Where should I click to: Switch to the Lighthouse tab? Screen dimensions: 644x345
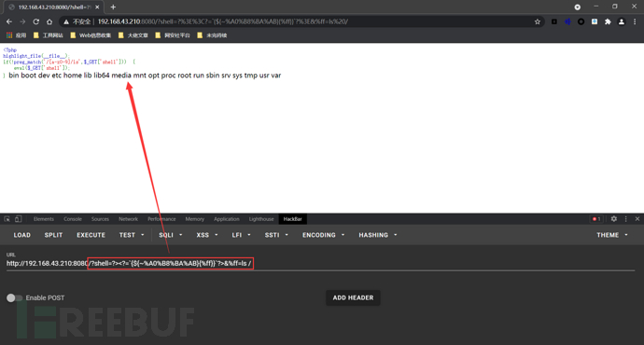261,219
